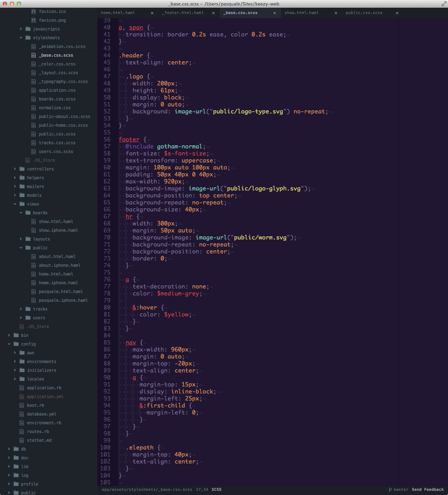448x495 pixels.
Task: Click the folder icon beside doc
Action: [16, 458]
